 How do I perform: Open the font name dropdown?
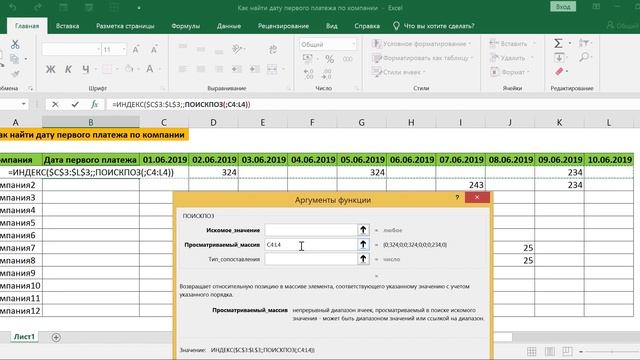[x=98, y=50]
